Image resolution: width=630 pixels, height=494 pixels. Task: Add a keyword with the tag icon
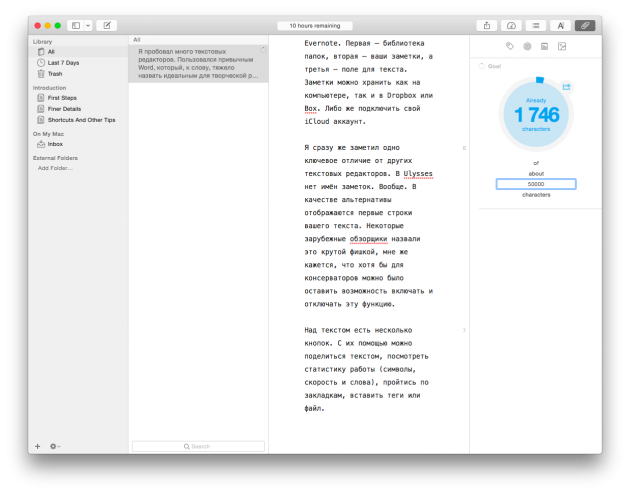pyautogui.click(x=510, y=46)
